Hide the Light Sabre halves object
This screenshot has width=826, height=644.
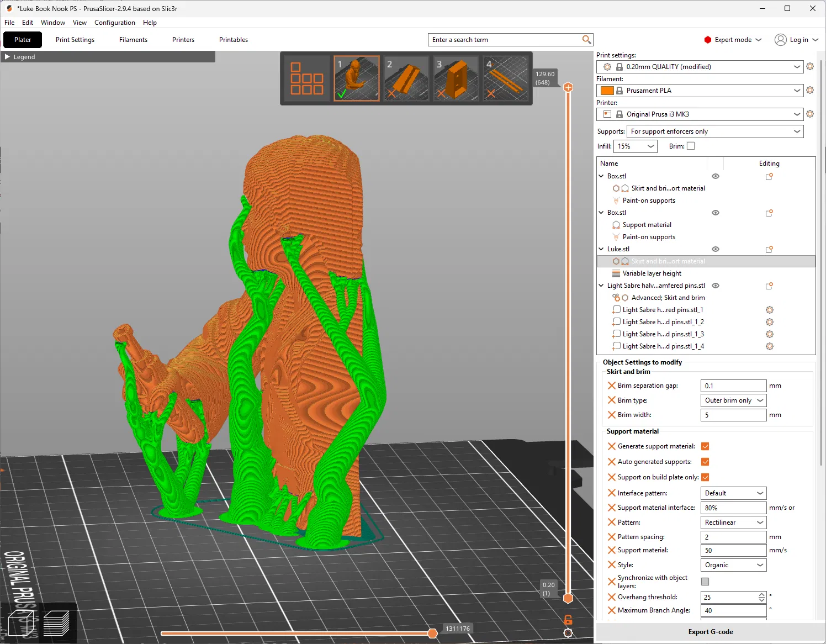coord(716,286)
